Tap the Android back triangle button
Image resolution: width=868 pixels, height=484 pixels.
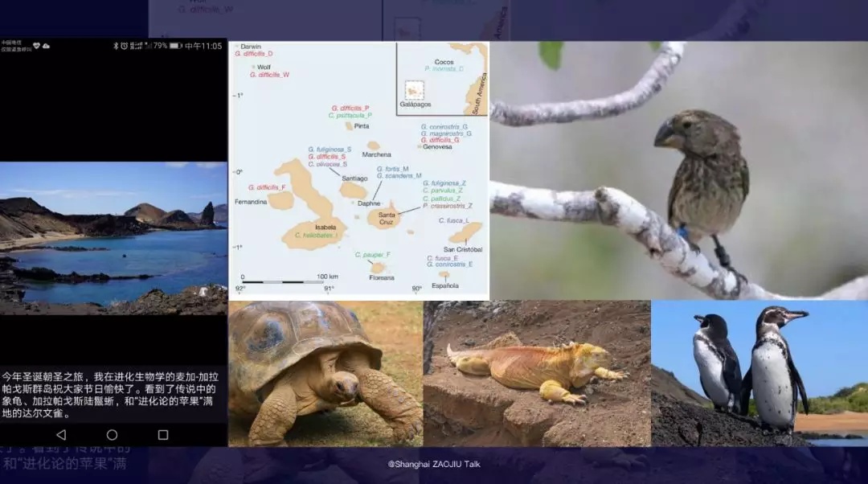pos(61,435)
